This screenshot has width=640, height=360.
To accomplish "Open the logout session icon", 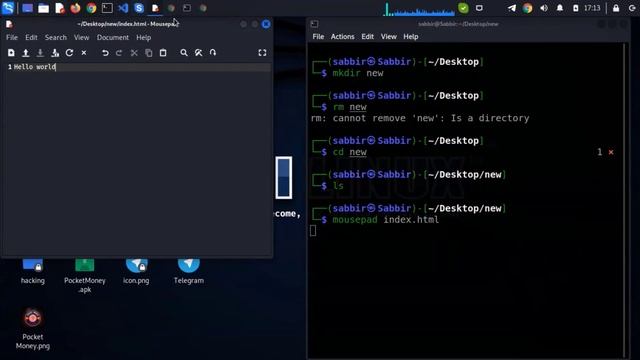I will tap(632, 8).
